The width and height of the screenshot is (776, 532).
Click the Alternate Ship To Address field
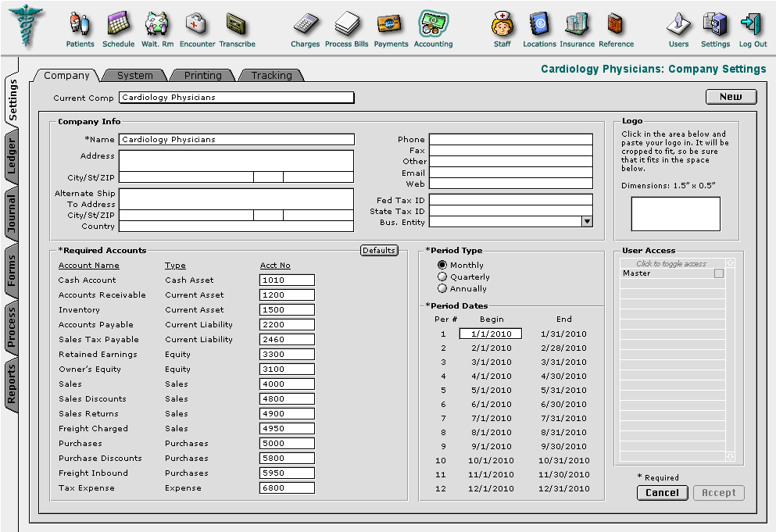click(237, 198)
